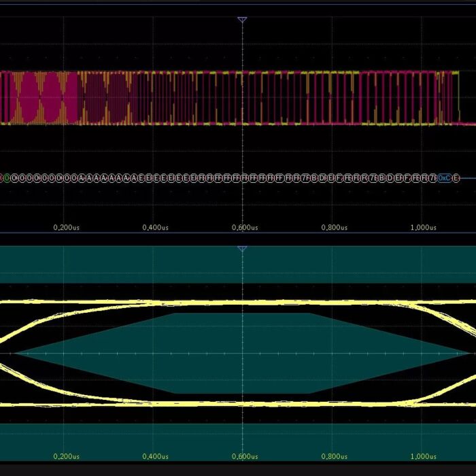Select the blue 0xC packet in the decode row
The height and width of the screenshot is (476, 476).
(x=445, y=178)
